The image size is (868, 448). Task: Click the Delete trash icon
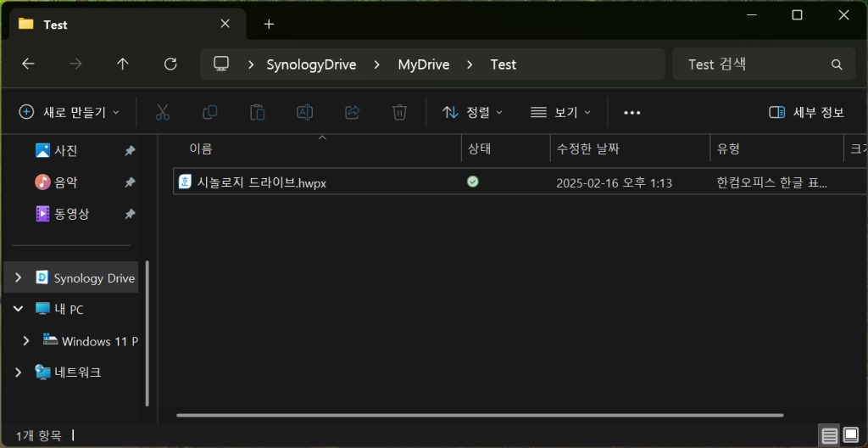pos(400,113)
